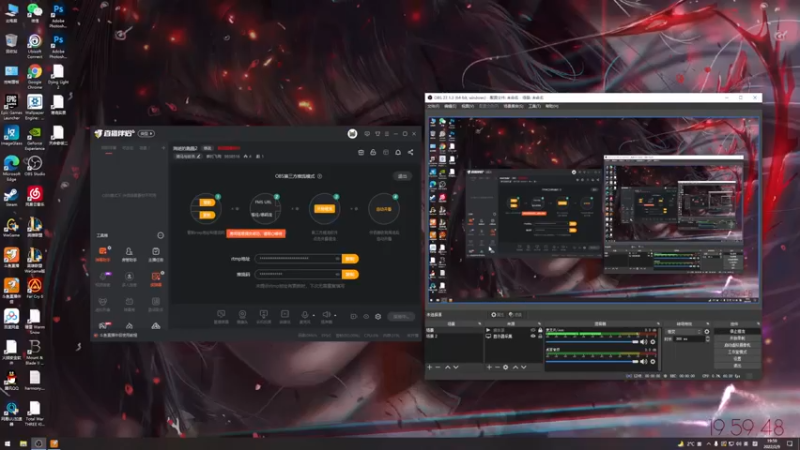Switch to the first tab in the companion left panel

108,148
